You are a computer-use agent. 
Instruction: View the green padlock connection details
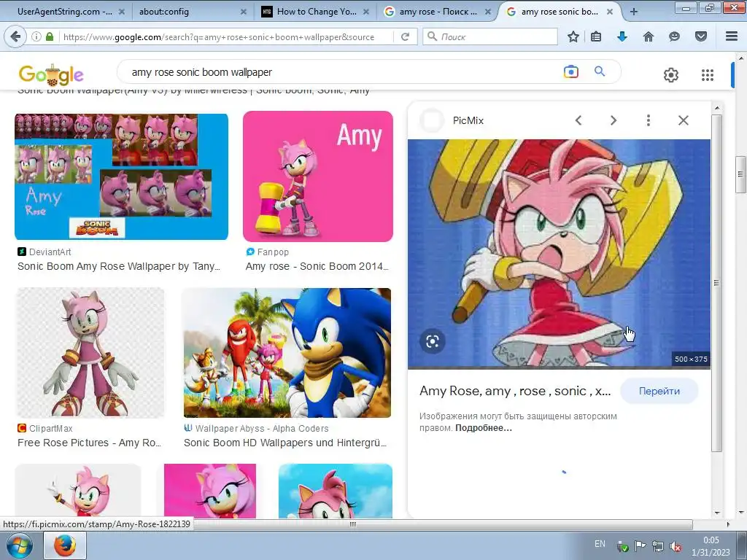(x=50, y=36)
